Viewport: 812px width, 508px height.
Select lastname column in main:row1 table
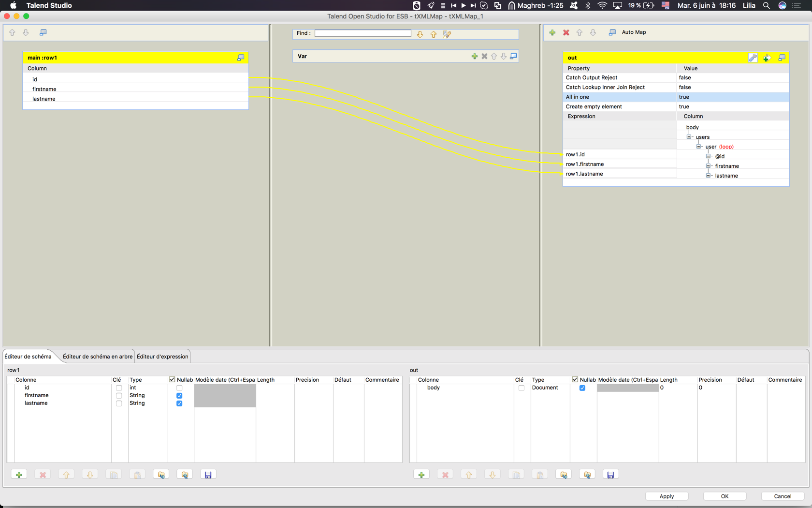click(136, 99)
